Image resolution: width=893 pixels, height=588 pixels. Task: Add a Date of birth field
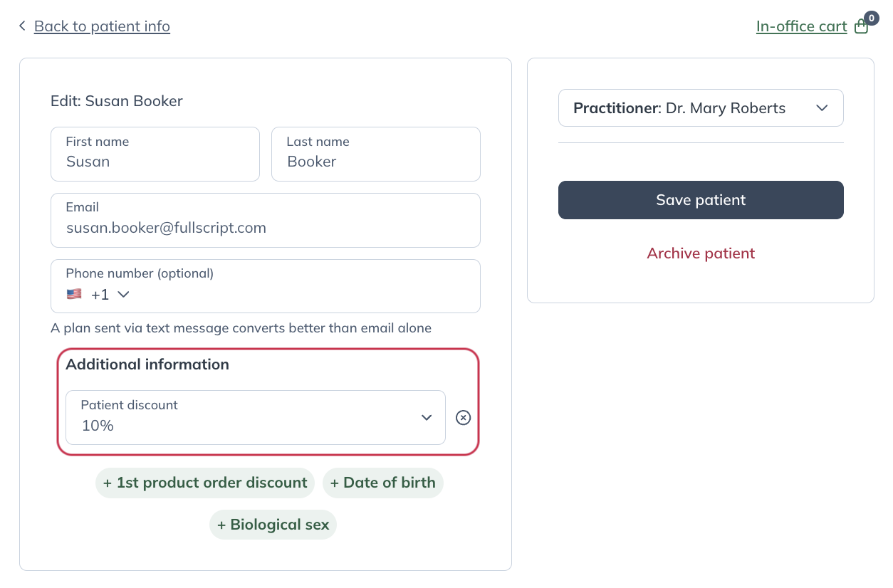383,483
